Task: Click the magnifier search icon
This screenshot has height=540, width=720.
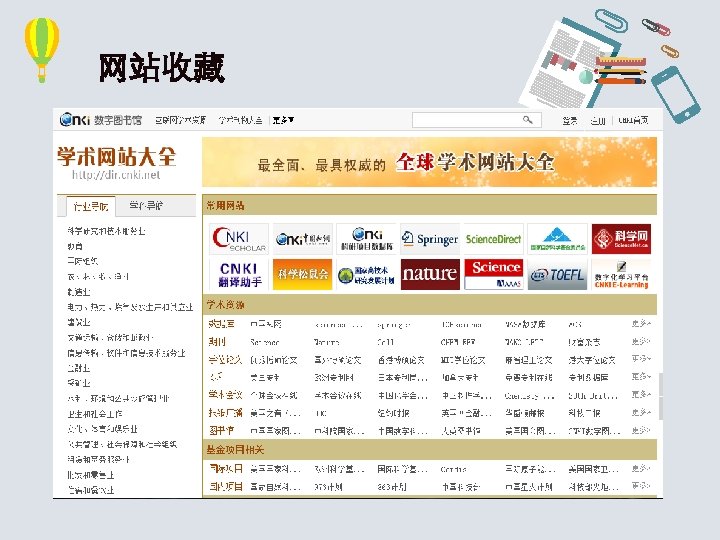Action: pos(528,120)
